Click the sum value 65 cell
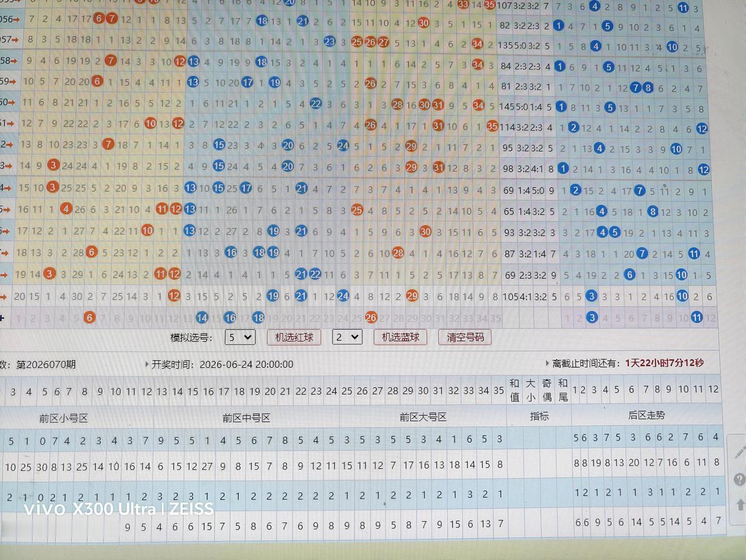 tap(509, 211)
